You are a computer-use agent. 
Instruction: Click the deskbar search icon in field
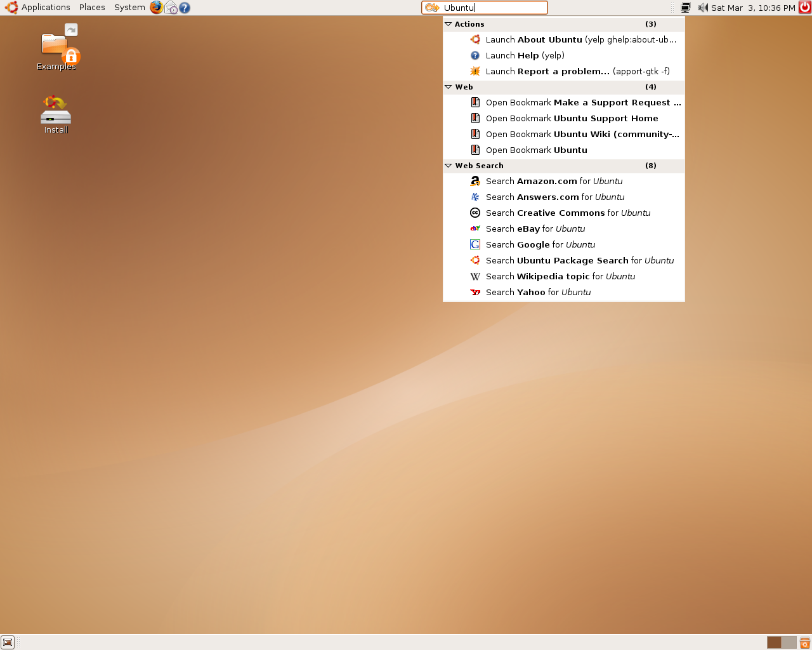click(432, 8)
